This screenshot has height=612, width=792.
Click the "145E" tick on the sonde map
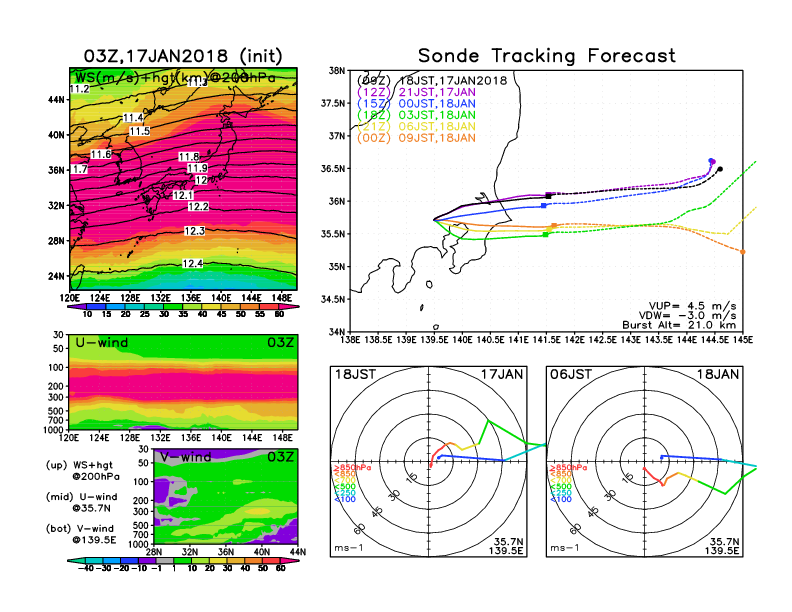(743, 340)
